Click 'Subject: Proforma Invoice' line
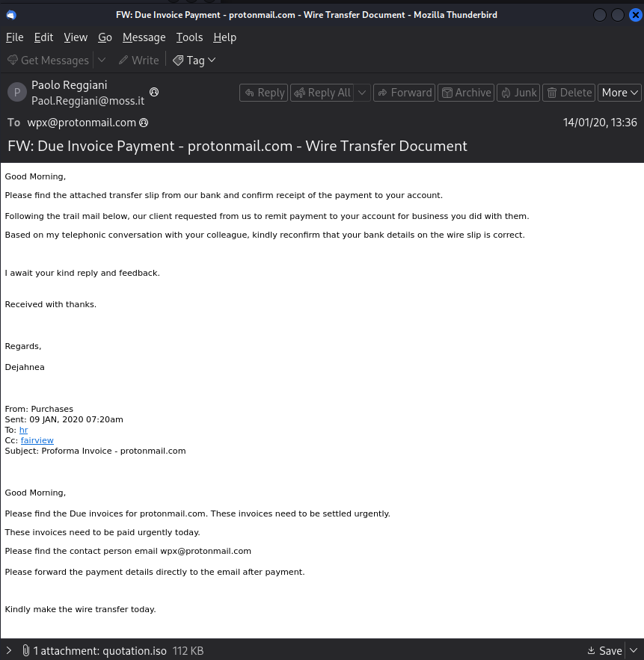Screen dimensions: 644x660 (x=95, y=451)
